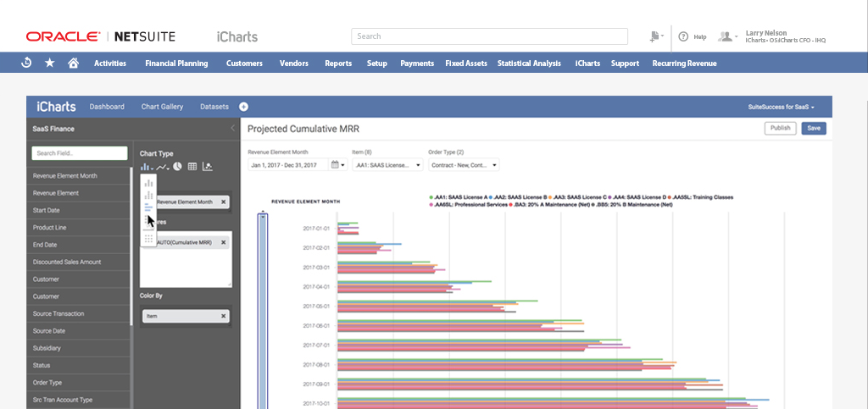Remove the AUTO(Cumulative MRR) measure
This screenshot has height=409, width=868.
[224, 242]
